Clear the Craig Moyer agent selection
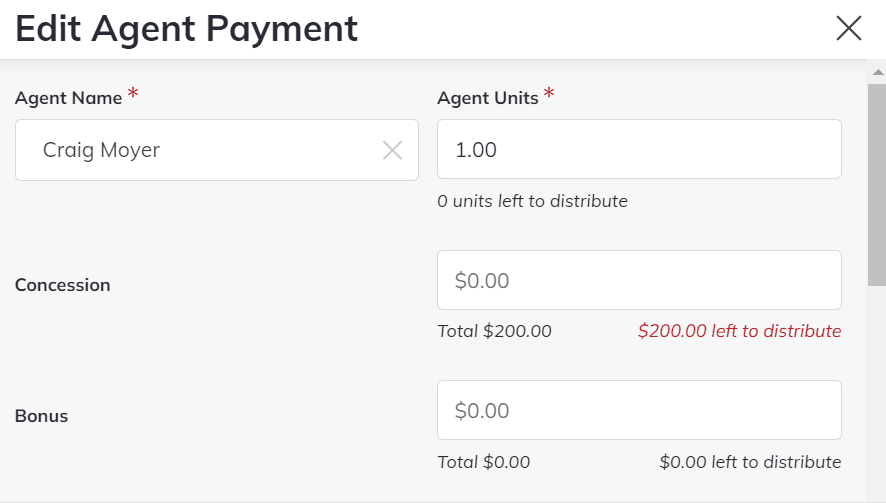Image resolution: width=886 pixels, height=503 pixels. point(392,151)
